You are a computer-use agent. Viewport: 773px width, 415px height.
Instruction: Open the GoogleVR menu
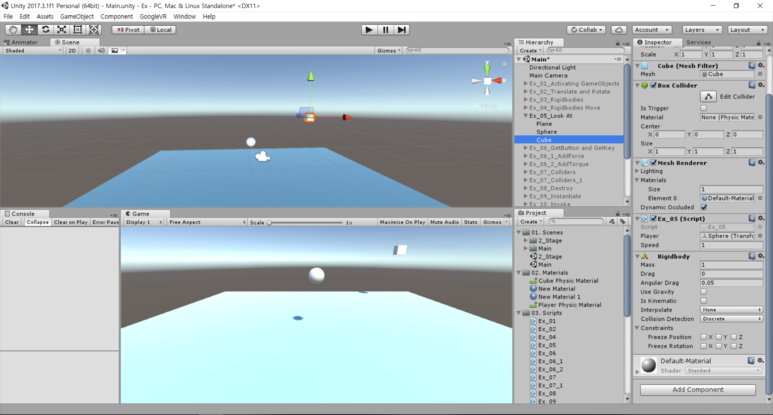153,16
